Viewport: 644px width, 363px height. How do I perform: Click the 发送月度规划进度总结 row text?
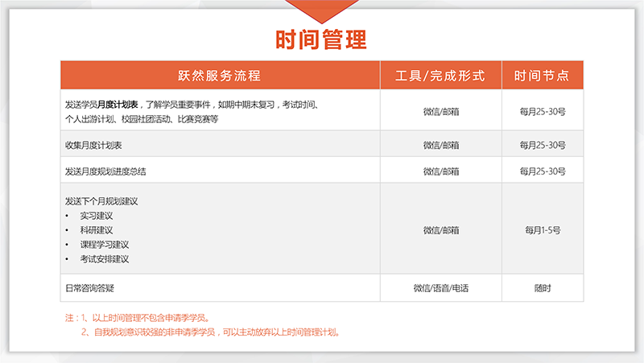pyautogui.click(x=105, y=171)
